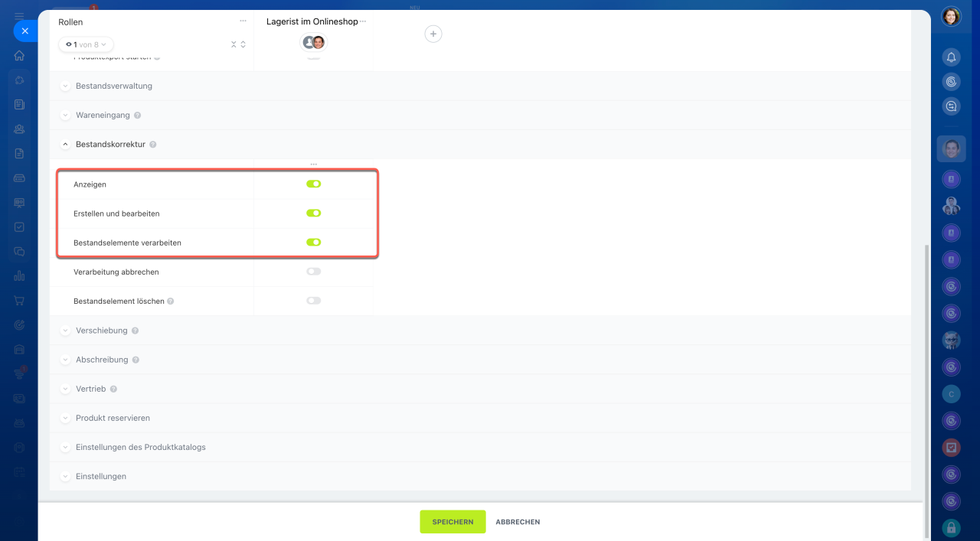Open the group photo chat in right panel
The height and width of the screenshot is (541, 980).
click(951, 206)
